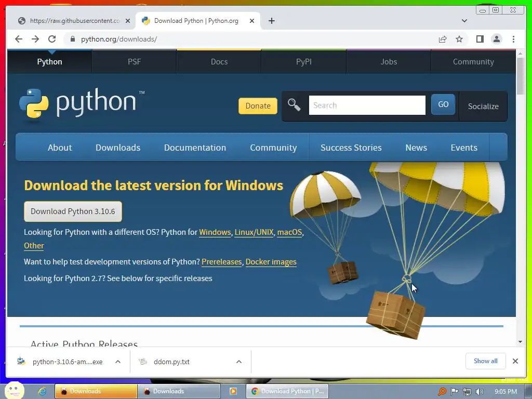Click the page scrollbar down arrow
Viewport: 532px width, 399px height.
(521, 342)
